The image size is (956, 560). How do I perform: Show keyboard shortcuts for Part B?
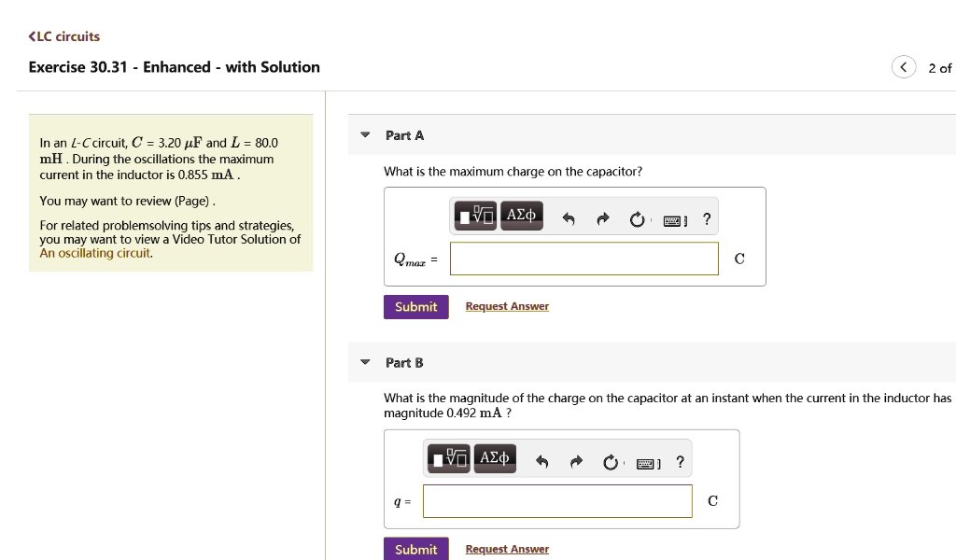pos(648,464)
